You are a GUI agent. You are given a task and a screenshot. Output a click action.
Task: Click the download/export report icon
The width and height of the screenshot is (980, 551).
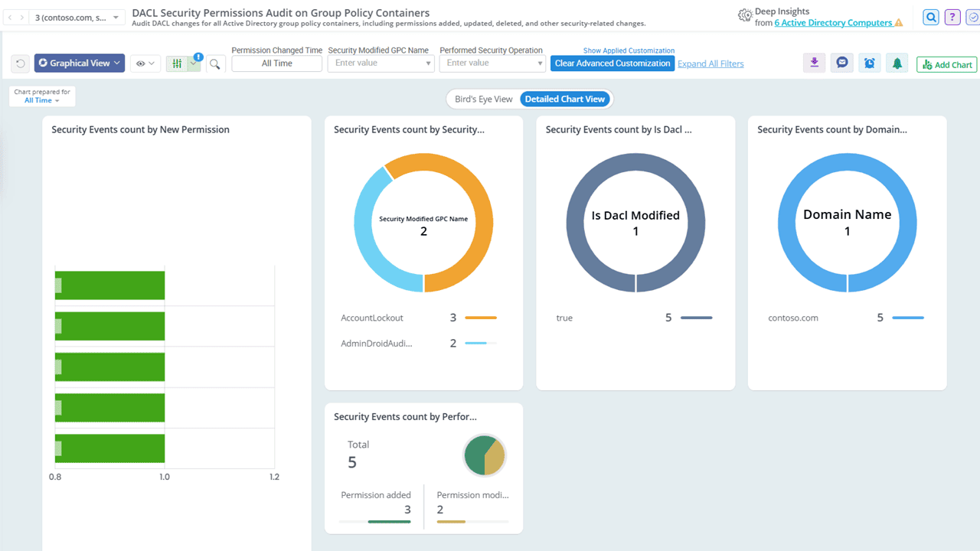(x=814, y=64)
